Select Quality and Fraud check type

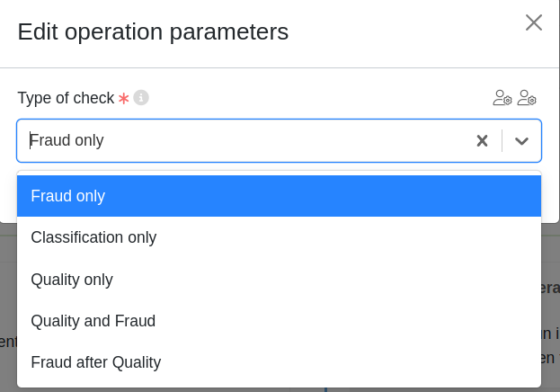coord(279,321)
